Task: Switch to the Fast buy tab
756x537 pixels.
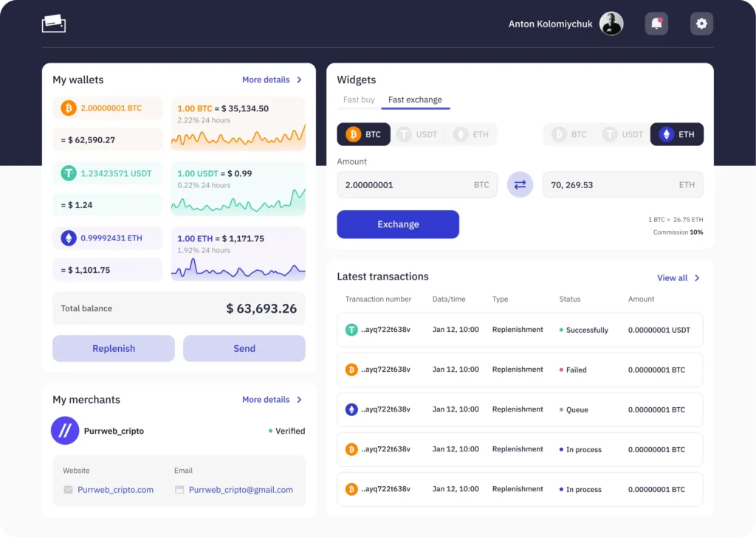Action: tap(359, 100)
